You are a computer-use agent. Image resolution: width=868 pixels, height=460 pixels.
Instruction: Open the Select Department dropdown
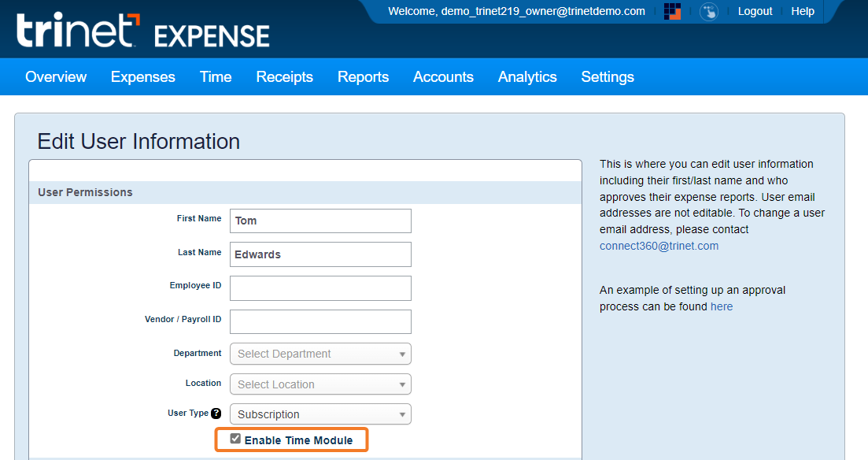coord(320,354)
